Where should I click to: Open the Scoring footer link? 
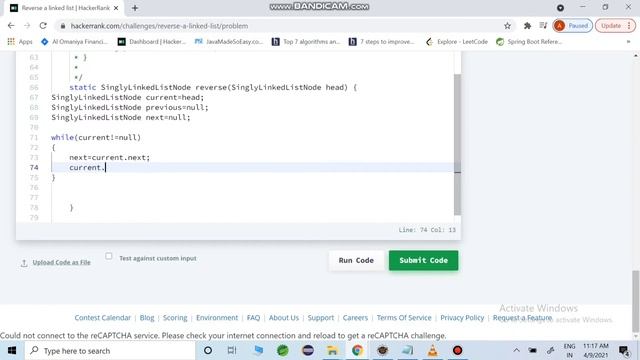(x=175, y=318)
